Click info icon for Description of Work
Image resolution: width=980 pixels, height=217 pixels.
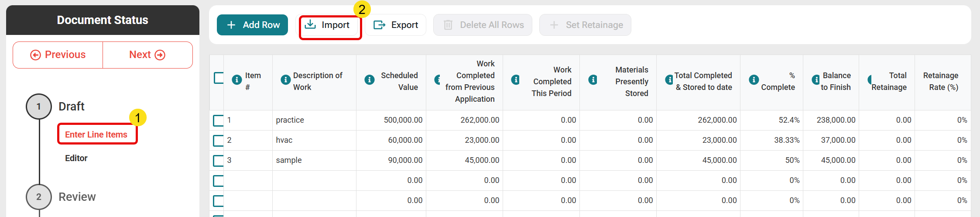(x=285, y=80)
